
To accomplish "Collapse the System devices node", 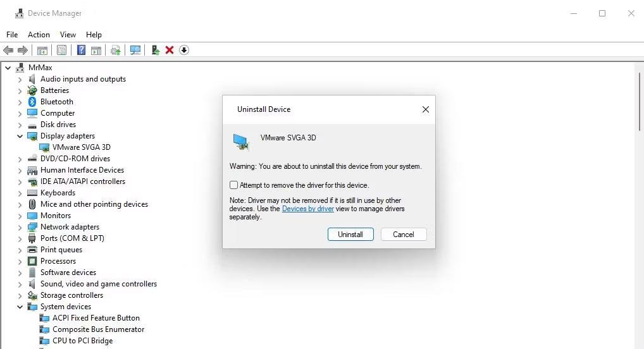I will click(x=20, y=307).
